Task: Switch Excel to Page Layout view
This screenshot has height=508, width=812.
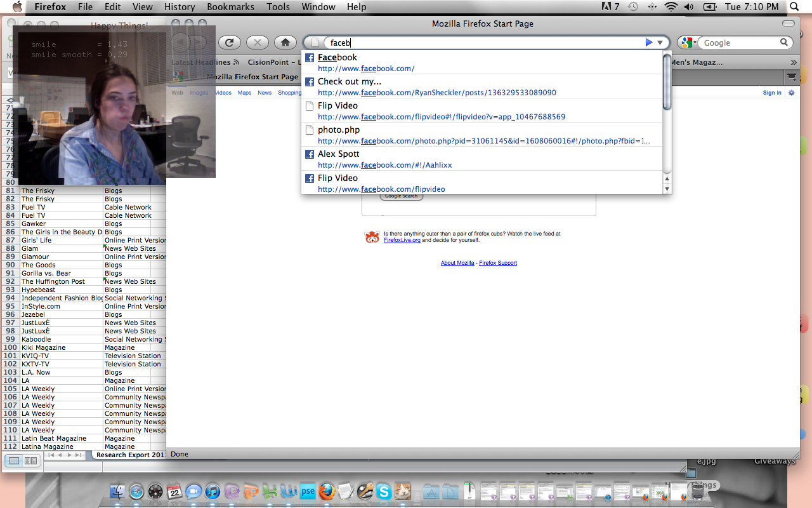Action: coord(30,460)
